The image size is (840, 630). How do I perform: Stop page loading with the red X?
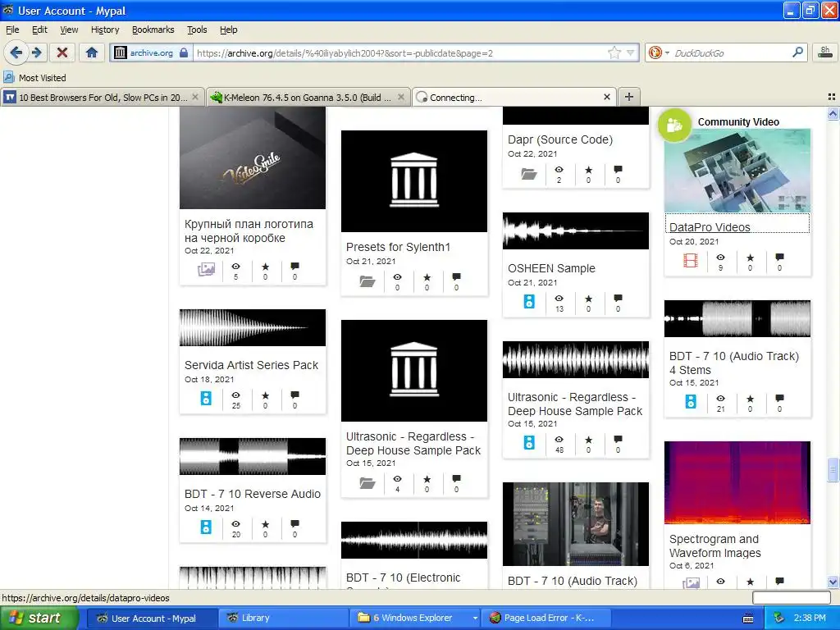62,52
